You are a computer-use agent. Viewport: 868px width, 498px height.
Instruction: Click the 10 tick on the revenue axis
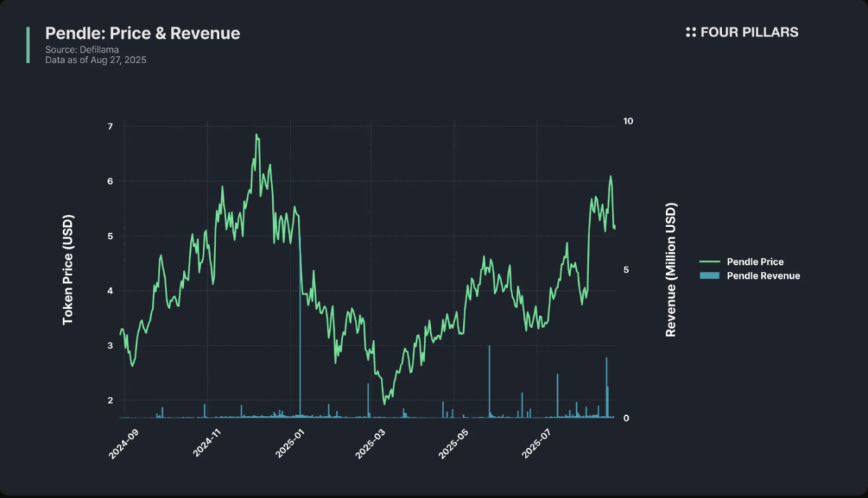(x=628, y=122)
